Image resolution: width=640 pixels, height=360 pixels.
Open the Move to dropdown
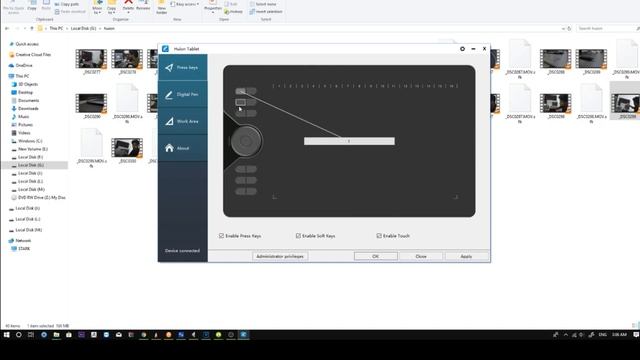coord(98,7)
